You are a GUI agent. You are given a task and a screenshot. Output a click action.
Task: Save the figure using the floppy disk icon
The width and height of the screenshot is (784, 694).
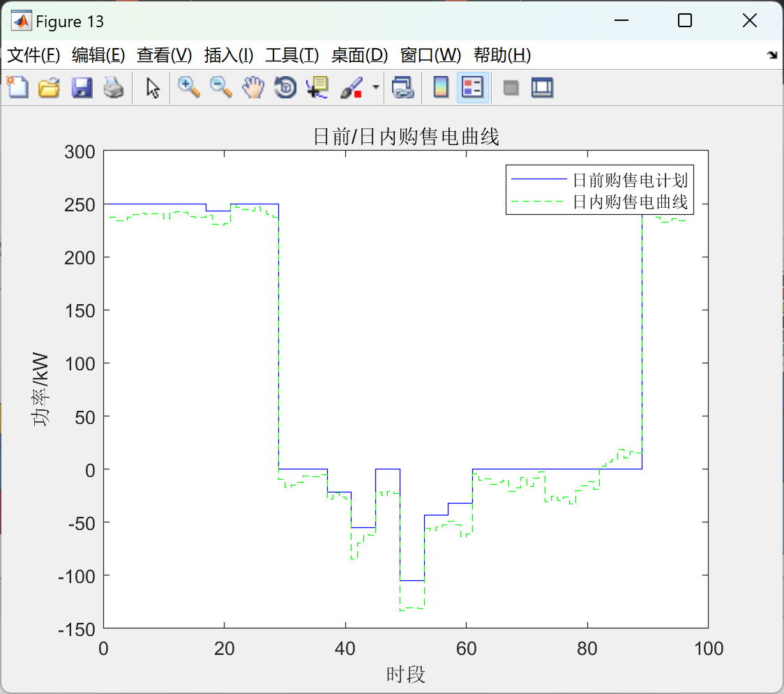tap(82, 87)
